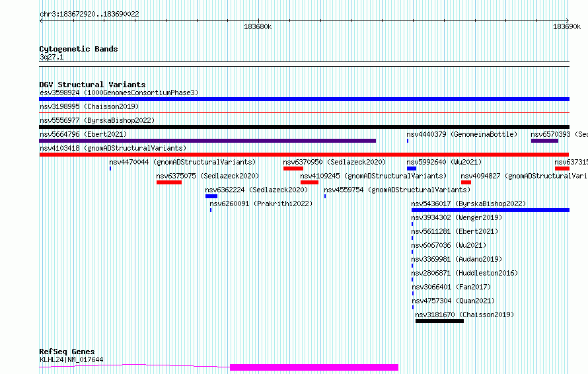Click the 183680k ruler position label
This screenshot has width=588, height=374.
click(x=258, y=27)
